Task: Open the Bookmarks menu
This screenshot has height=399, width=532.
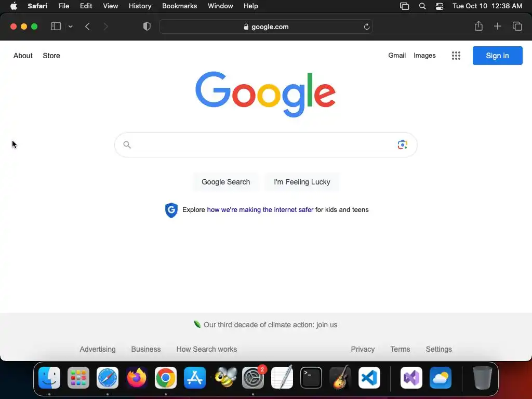Action: [179, 6]
